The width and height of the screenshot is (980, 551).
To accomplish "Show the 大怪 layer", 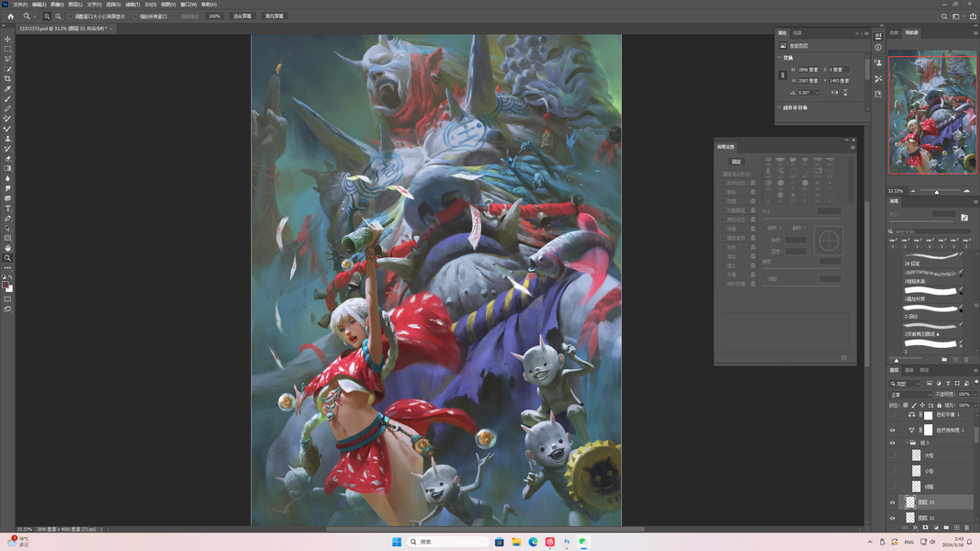I will (x=893, y=455).
